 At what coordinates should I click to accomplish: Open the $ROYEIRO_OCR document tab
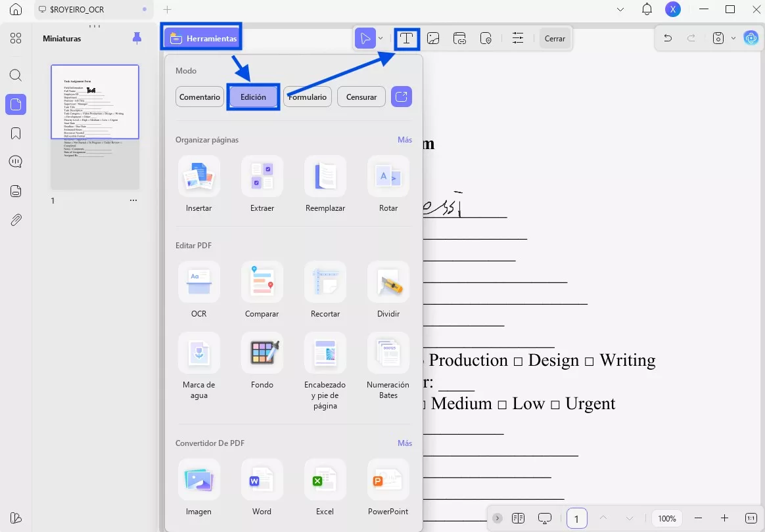coord(94,9)
